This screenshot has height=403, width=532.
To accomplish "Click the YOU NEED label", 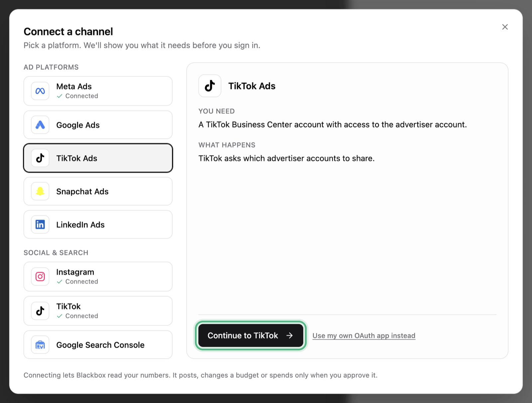I will [x=217, y=111].
